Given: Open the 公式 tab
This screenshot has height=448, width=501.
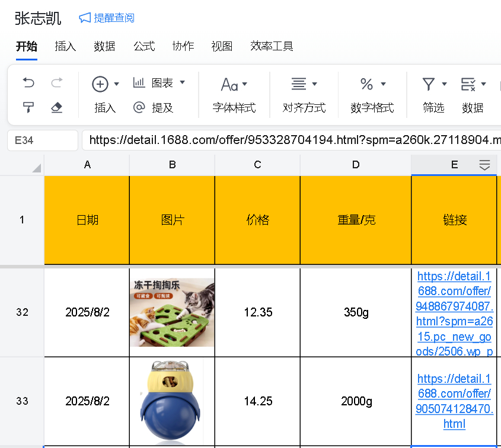Looking at the screenshot, I should pos(144,46).
